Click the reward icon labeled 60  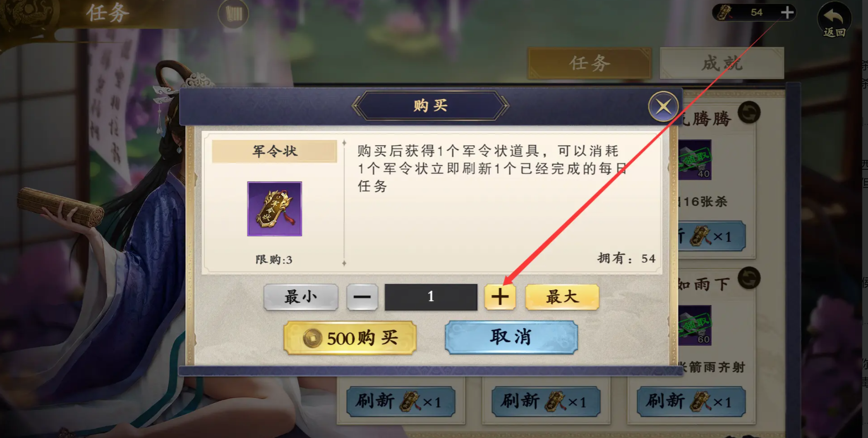point(695,325)
